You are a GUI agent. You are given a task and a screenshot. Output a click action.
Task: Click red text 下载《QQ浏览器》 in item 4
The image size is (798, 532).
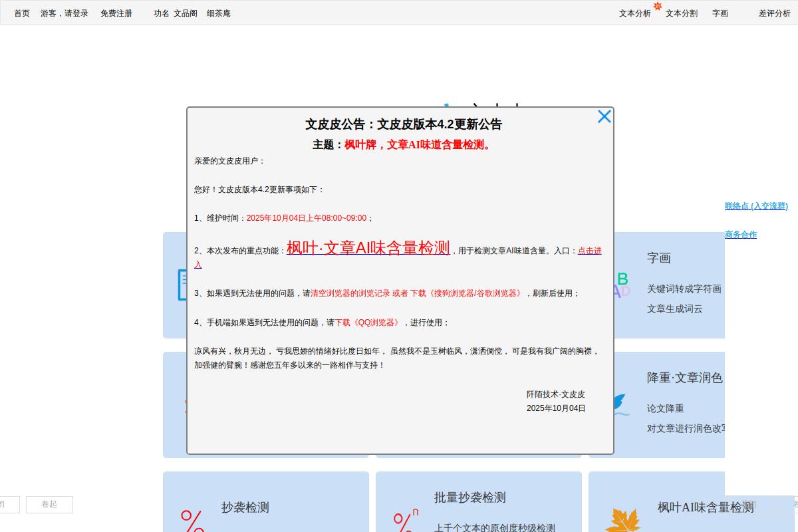click(368, 323)
